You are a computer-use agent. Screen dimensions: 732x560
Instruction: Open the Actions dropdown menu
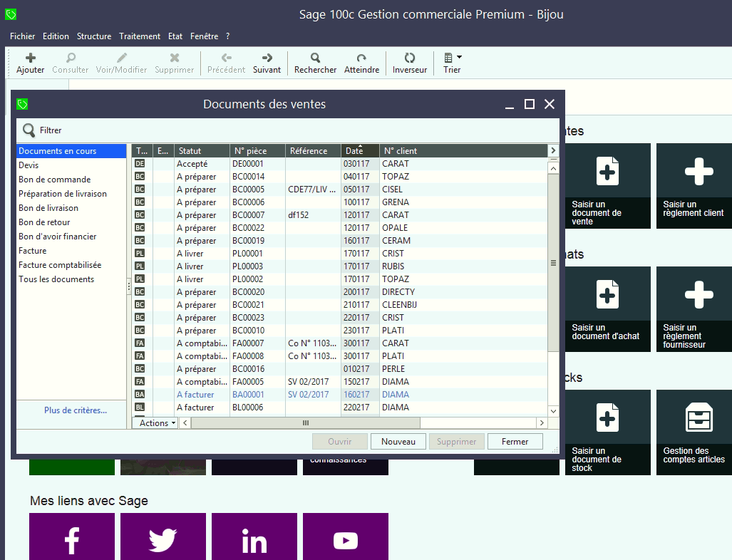pos(155,422)
